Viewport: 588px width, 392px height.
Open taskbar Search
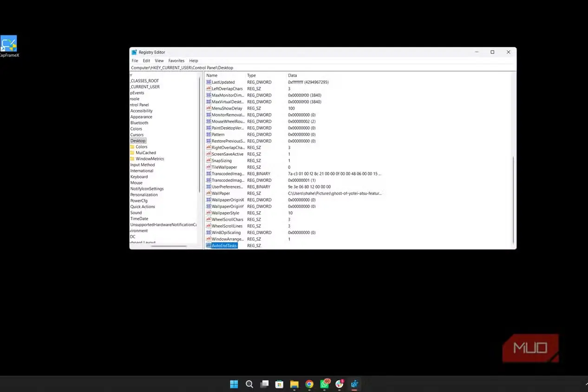click(249, 384)
